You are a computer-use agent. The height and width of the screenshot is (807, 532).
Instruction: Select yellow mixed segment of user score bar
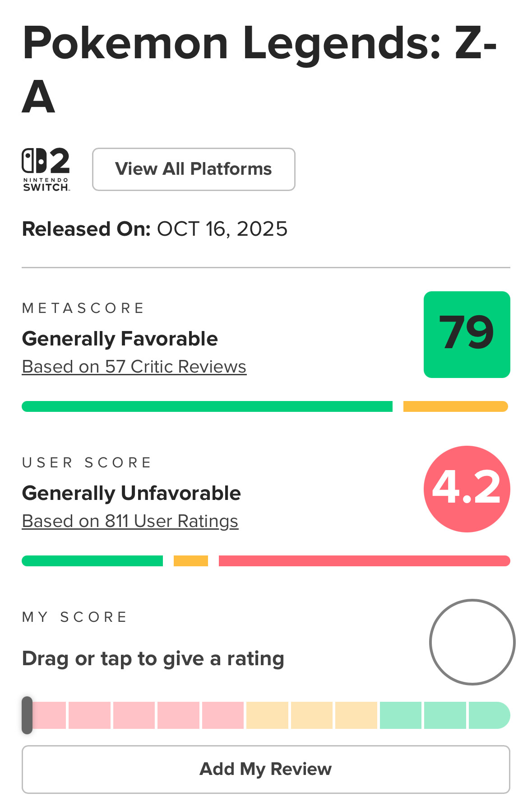191,561
